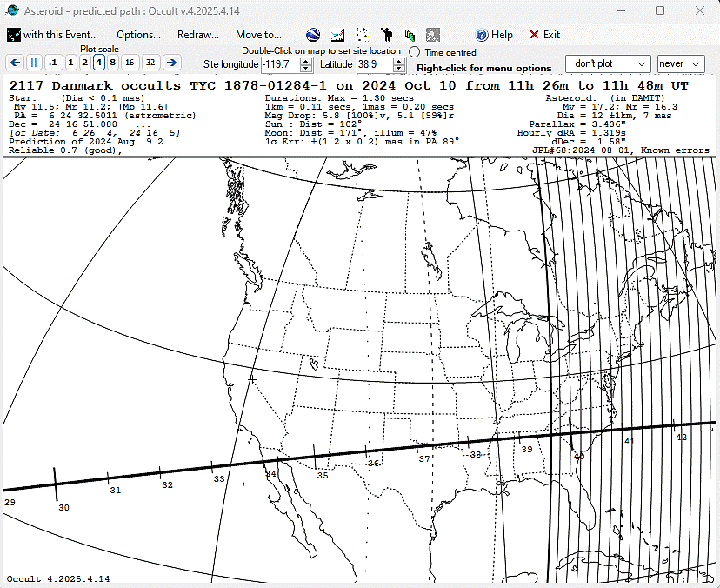Click the minute 42 label on the path
Screen dimensions: 720x588
click(x=682, y=437)
